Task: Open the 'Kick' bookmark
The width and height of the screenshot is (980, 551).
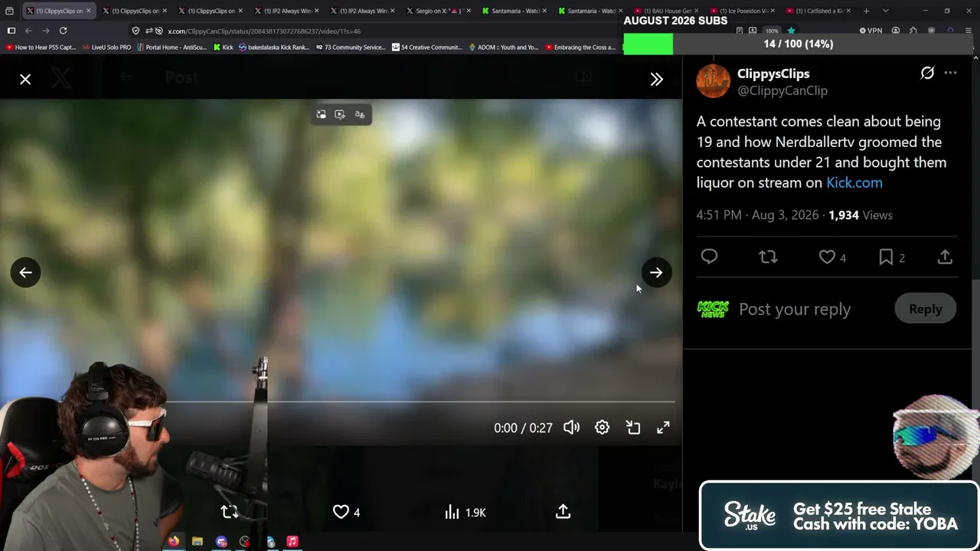Action: pyautogui.click(x=223, y=47)
